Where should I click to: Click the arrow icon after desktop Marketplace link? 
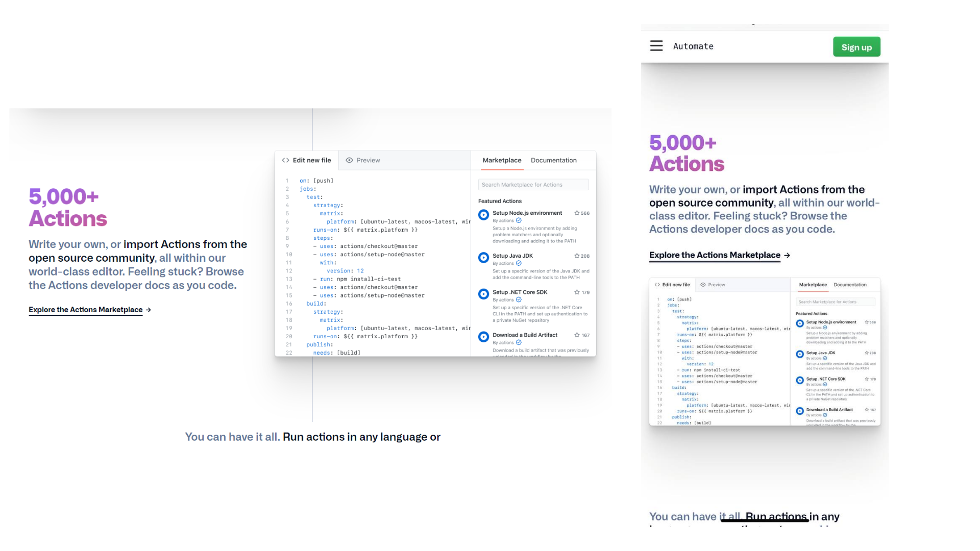tap(149, 310)
